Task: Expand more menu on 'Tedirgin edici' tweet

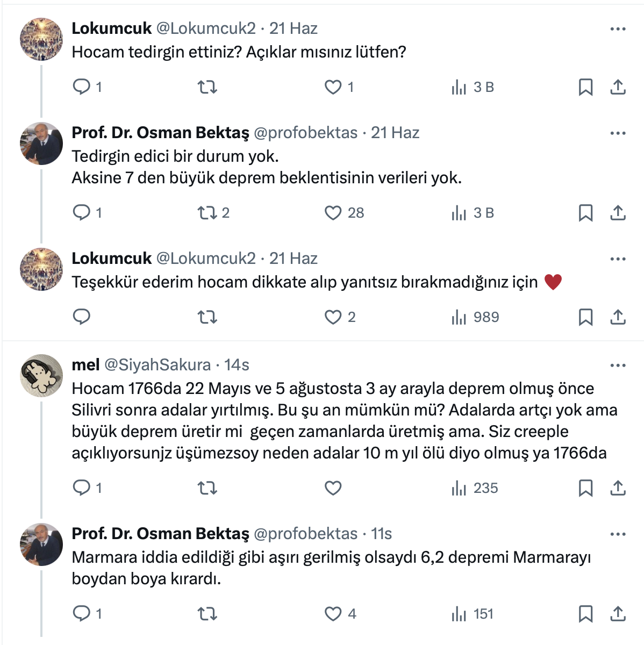Action: (x=618, y=133)
